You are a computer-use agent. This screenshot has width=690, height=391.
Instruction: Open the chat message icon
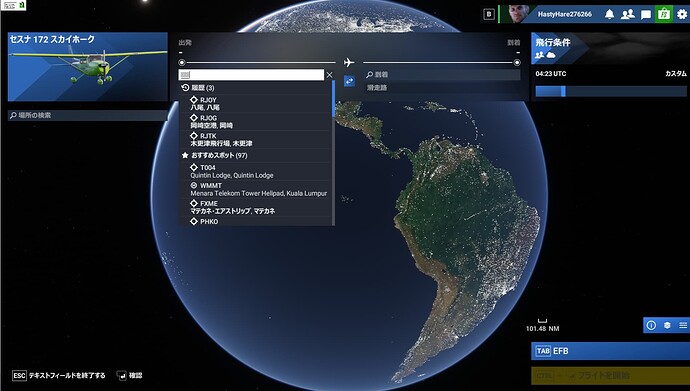coord(646,15)
